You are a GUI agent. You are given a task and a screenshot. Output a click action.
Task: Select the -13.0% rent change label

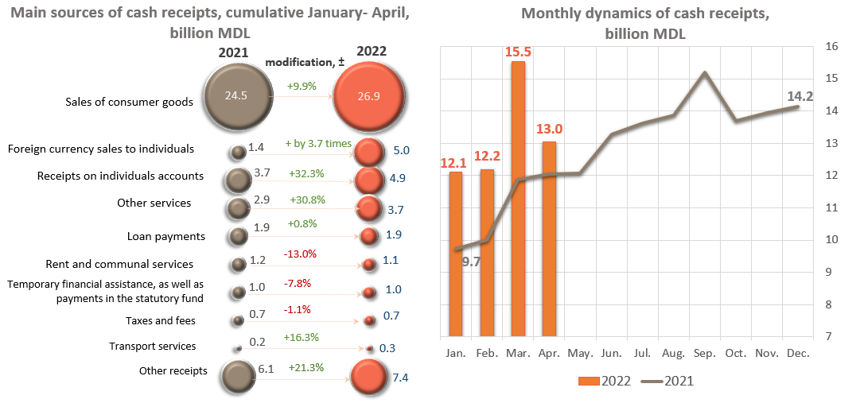coord(300,254)
